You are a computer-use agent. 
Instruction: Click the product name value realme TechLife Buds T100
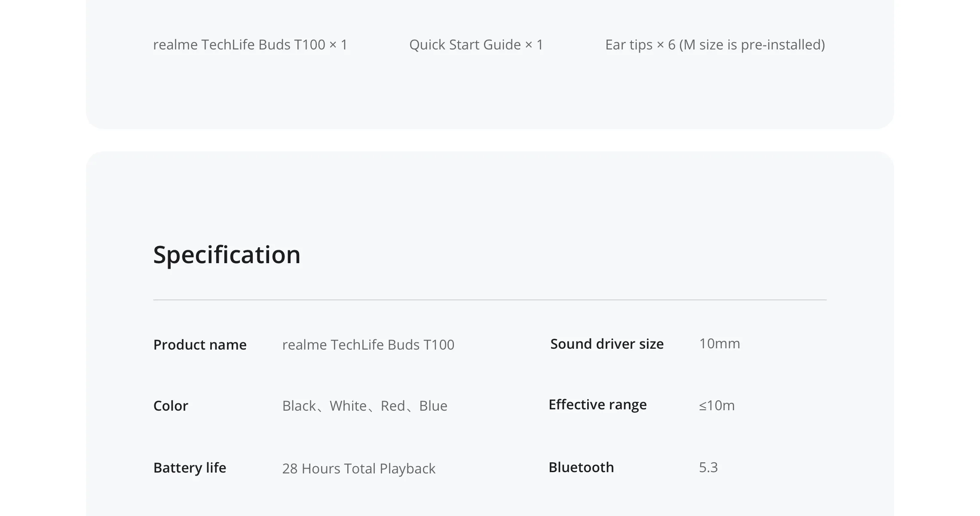coord(368,345)
